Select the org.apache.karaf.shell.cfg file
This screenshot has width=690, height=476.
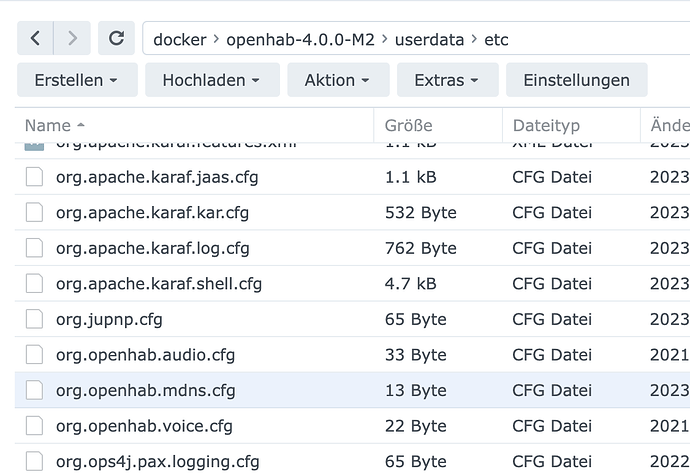(158, 284)
